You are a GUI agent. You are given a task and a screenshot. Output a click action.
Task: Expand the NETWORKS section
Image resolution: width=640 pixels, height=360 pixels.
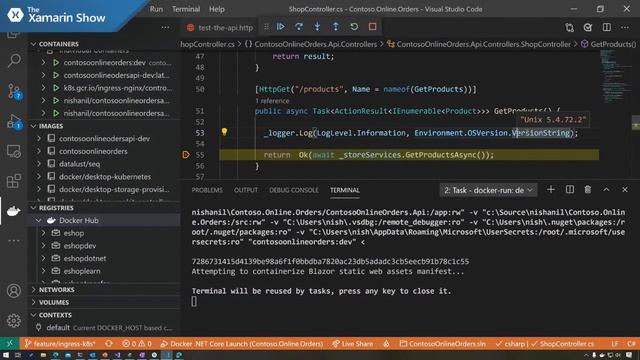pos(33,289)
